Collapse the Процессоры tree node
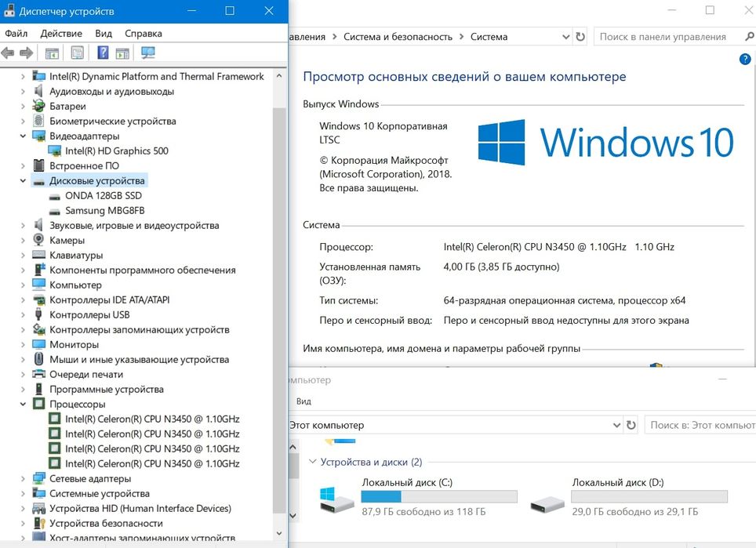Image resolution: width=756 pixels, height=548 pixels. pos(23,404)
